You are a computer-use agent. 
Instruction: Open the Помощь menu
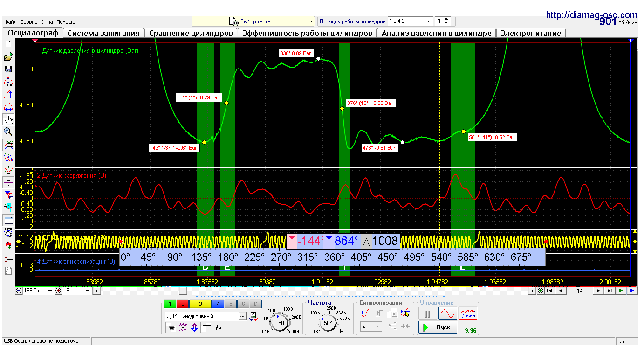(x=66, y=22)
